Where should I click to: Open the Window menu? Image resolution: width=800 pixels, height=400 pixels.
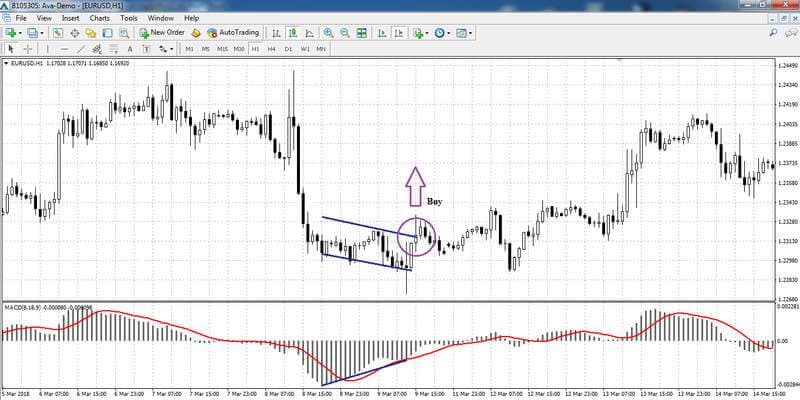(161, 18)
